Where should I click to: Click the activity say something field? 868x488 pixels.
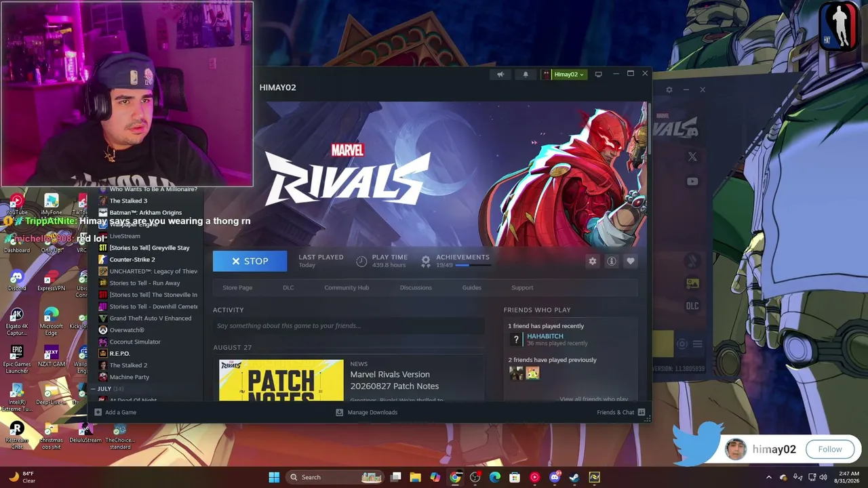(349, 326)
